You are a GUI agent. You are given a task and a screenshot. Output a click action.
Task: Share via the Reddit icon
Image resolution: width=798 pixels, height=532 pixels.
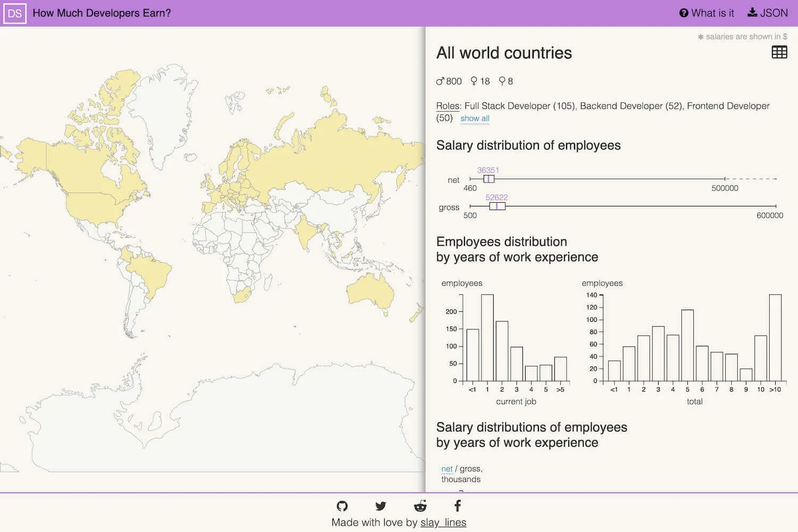click(420, 506)
